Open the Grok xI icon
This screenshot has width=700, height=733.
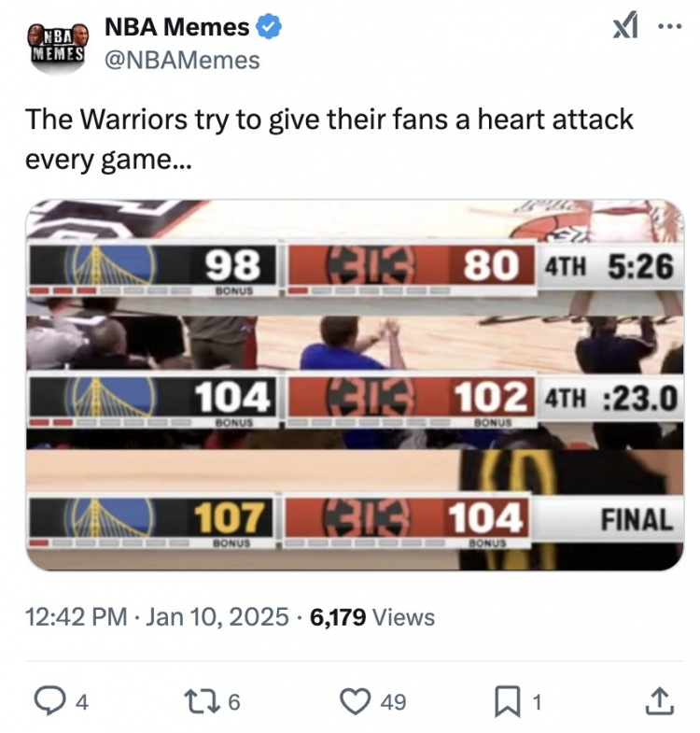click(x=624, y=28)
